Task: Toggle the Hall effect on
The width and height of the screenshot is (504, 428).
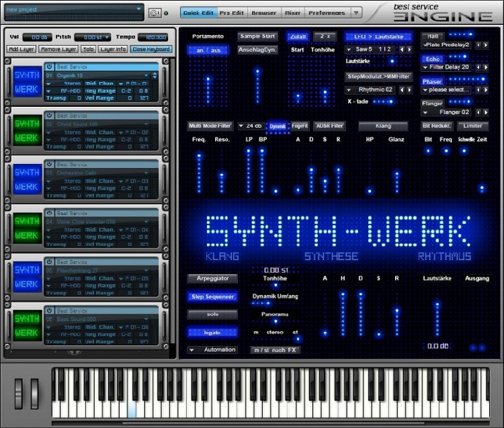Action: click(x=433, y=36)
